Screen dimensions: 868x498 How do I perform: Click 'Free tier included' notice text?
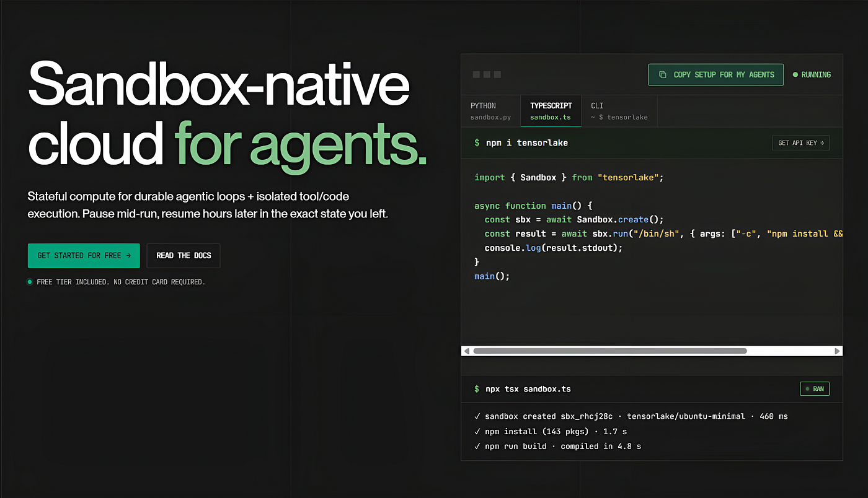121,282
